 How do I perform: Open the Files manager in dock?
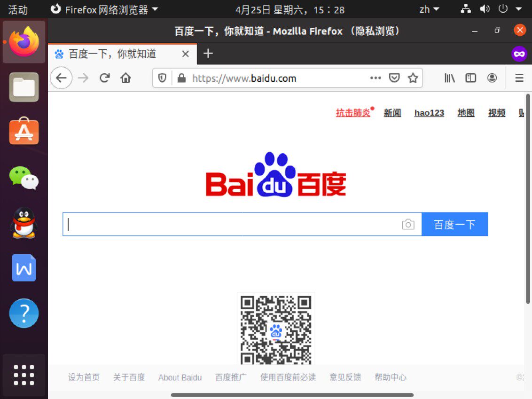point(24,87)
